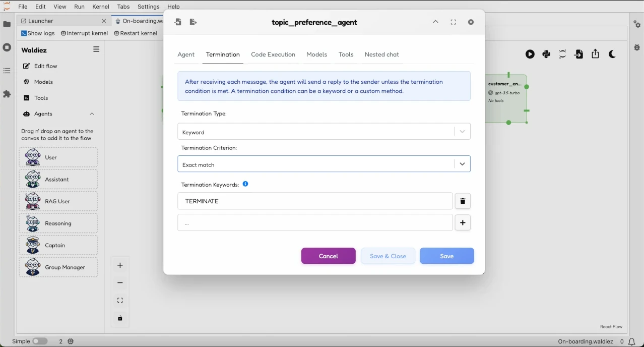The image size is (644, 347).
Task: Delete the TERMINATE keyword with the trash icon
Action: (463, 201)
